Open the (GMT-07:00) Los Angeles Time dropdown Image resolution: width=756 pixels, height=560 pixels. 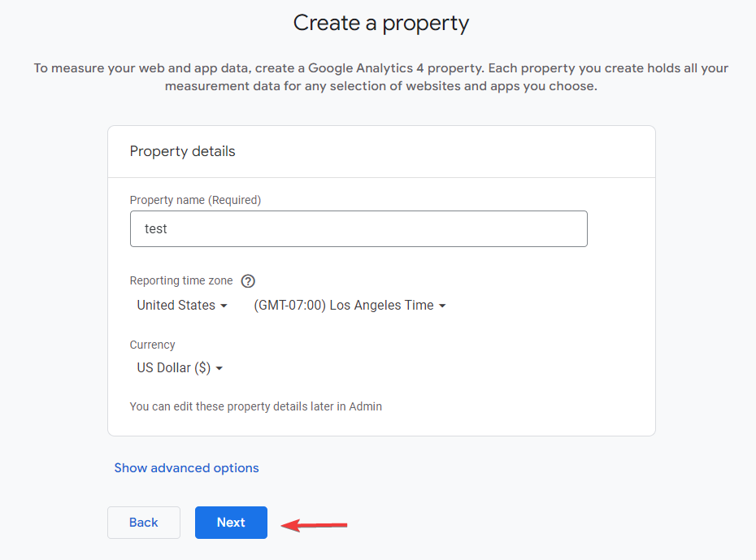click(350, 305)
